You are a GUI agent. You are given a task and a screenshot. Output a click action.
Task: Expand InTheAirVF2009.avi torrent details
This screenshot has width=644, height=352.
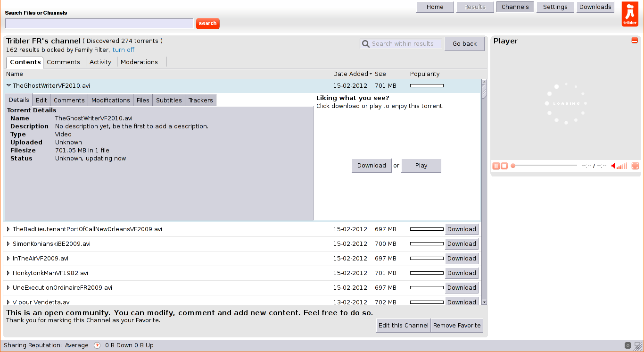[8, 259]
